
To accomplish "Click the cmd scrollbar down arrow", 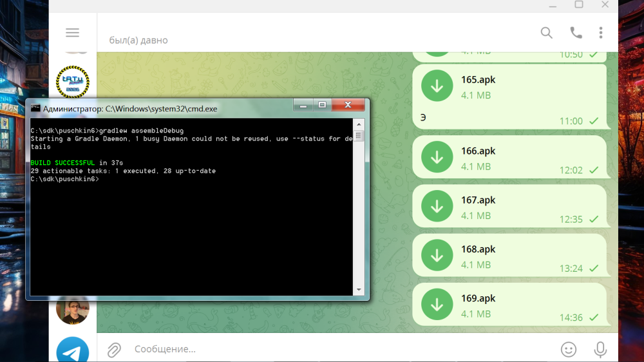I will click(359, 290).
